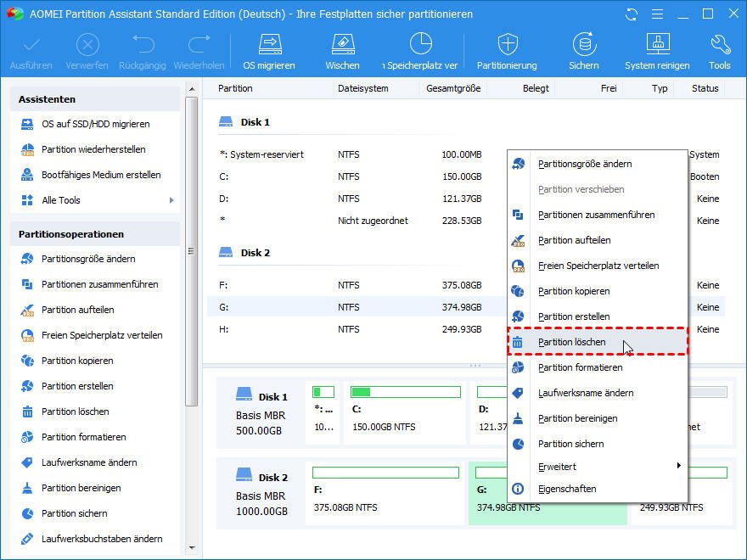Select the Wischen toolbar icon

tap(342, 51)
